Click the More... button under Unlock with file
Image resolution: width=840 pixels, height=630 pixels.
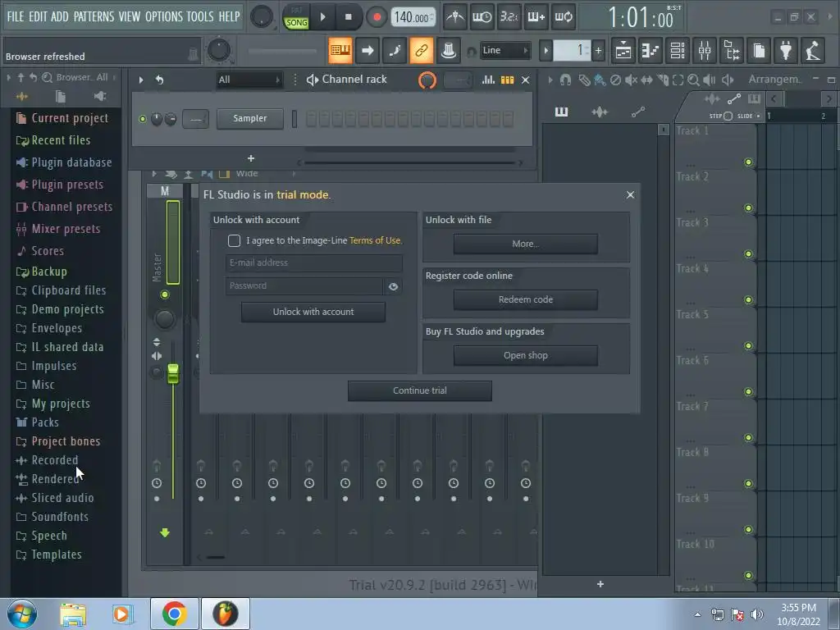pos(526,244)
